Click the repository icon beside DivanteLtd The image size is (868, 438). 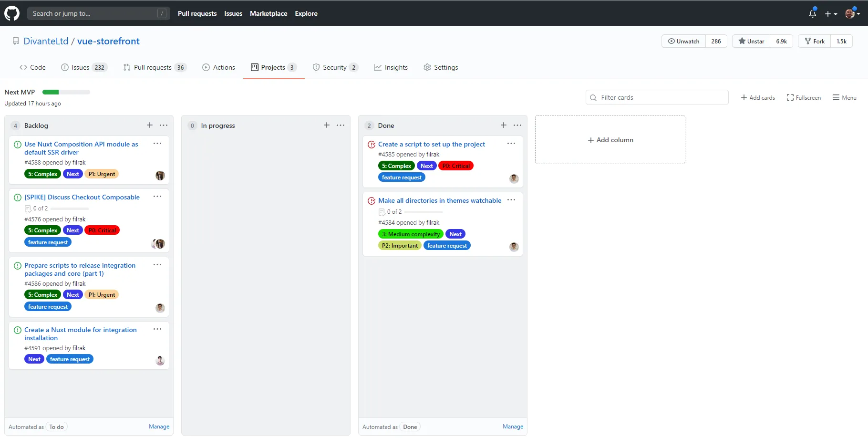(16, 41)
